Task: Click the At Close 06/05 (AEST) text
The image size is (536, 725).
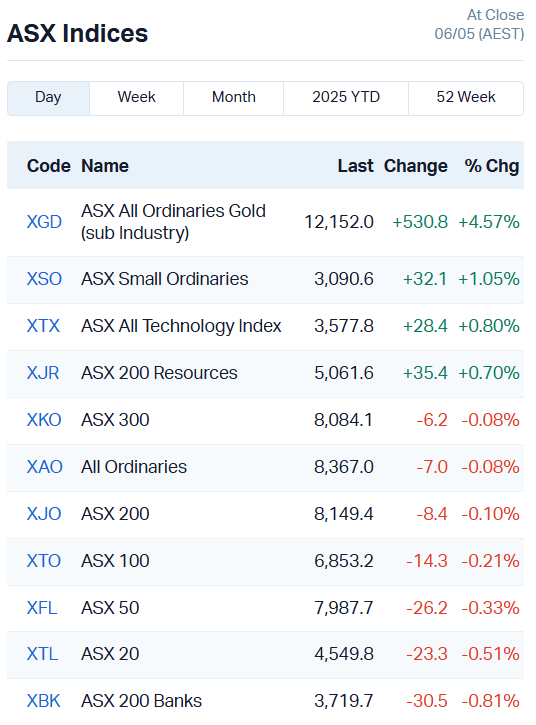Action: 479,25
